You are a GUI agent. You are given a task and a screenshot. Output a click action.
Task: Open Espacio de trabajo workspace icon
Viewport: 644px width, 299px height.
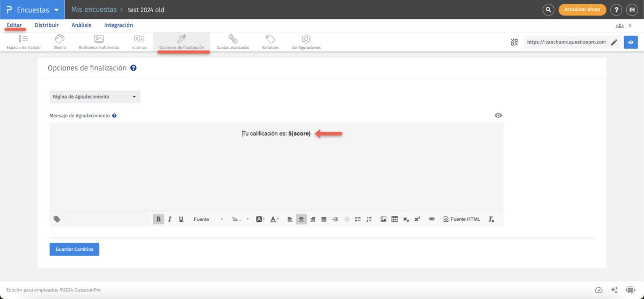coord(24,39)
